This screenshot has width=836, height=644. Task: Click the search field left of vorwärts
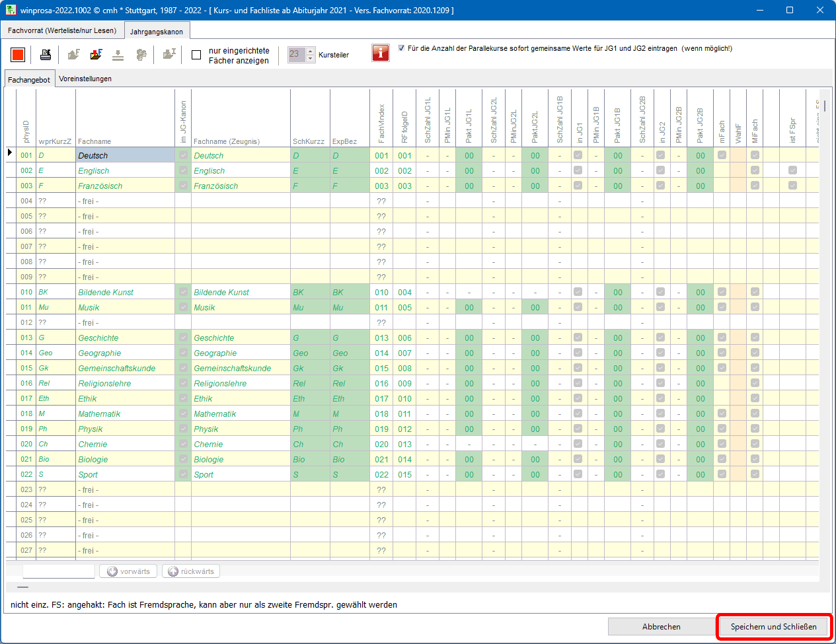59,571
